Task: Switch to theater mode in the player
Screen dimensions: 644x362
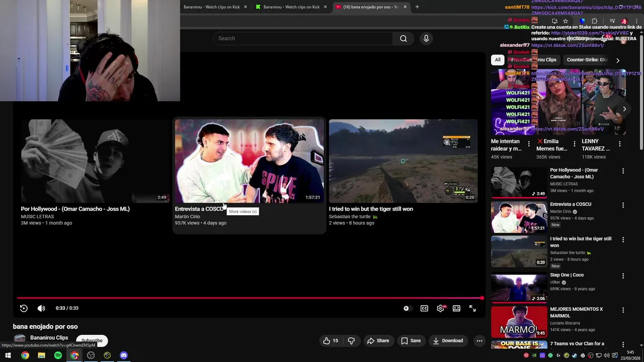Action: 456,308
